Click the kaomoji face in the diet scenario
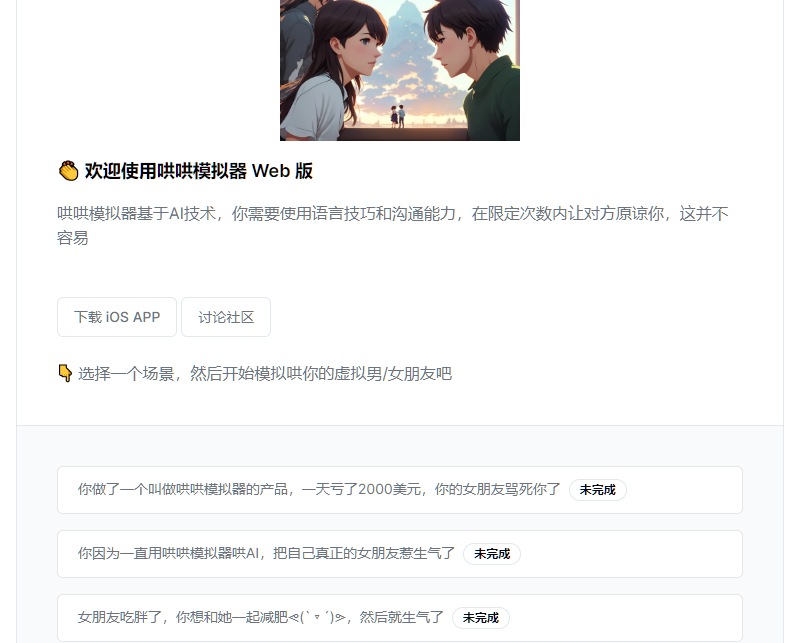 [317, 617]
